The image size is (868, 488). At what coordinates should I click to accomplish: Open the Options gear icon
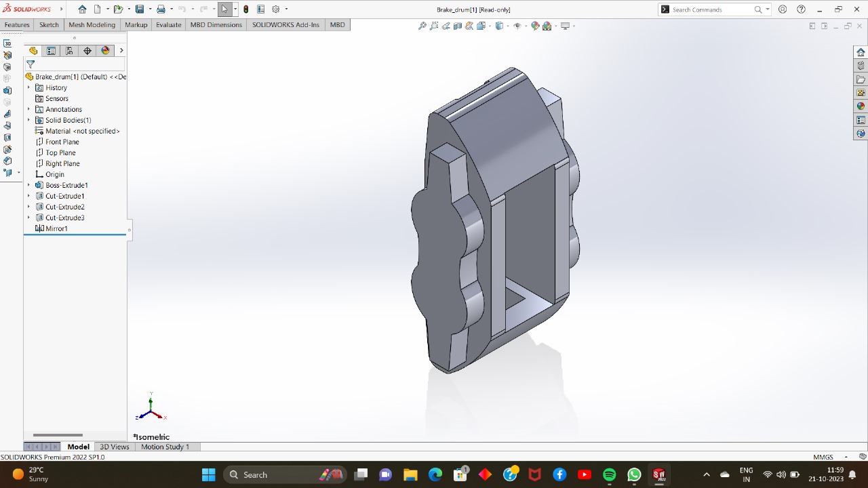coord(276,9)
